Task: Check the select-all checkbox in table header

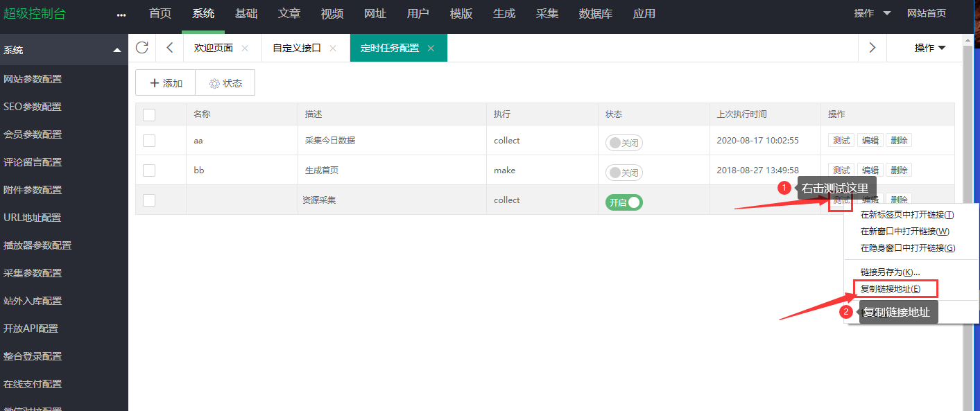Action: pyautogui.click(x=149, y=115)
